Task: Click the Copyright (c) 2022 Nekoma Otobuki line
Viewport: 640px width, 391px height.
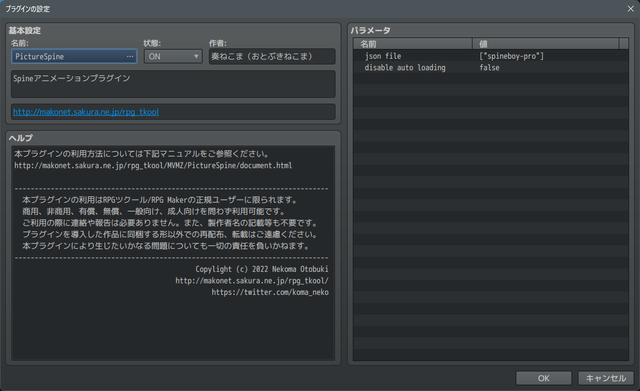Action: (x=262, y=269)
